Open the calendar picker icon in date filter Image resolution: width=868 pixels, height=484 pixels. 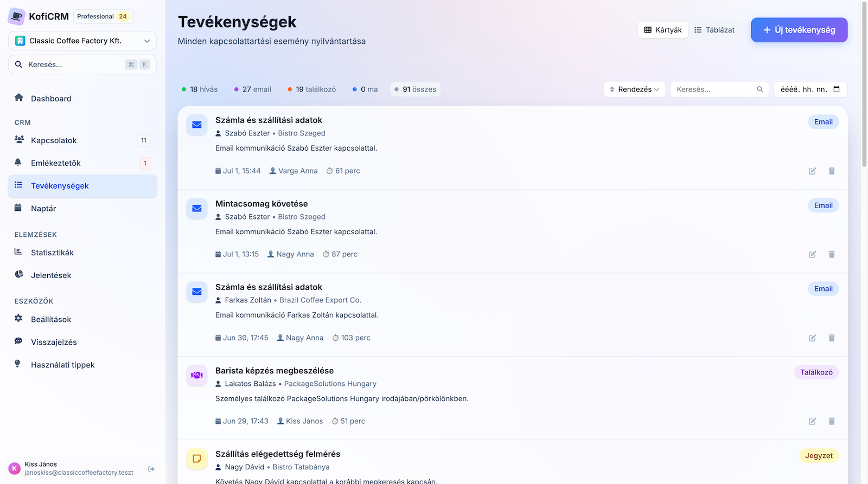pyautogui.click(x=837, y=89)
